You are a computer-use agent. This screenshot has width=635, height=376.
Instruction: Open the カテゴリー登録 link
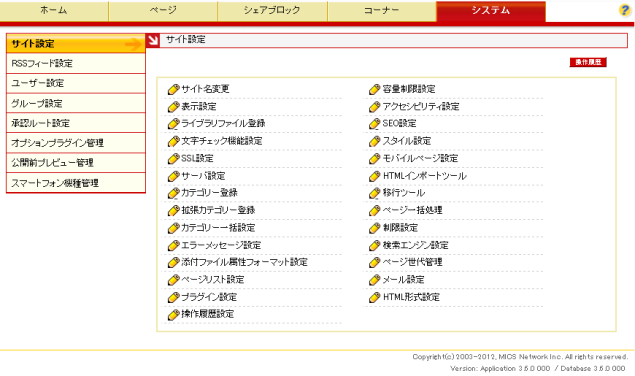pyautogui.click(x=209, y=193)
